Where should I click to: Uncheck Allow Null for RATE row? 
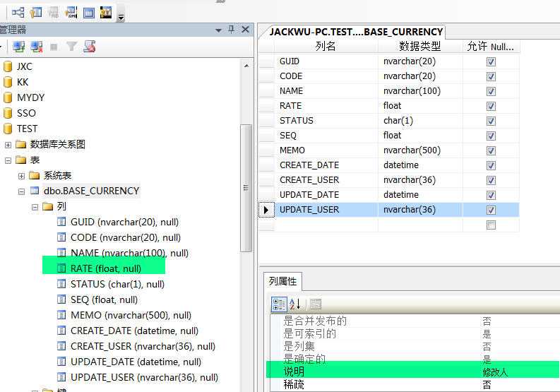click(x=491, y=106)
